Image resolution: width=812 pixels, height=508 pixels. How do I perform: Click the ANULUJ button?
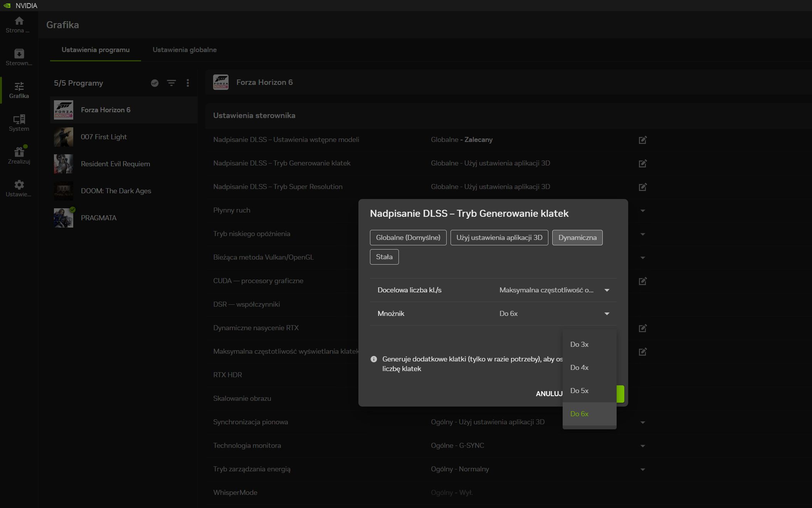549,394
